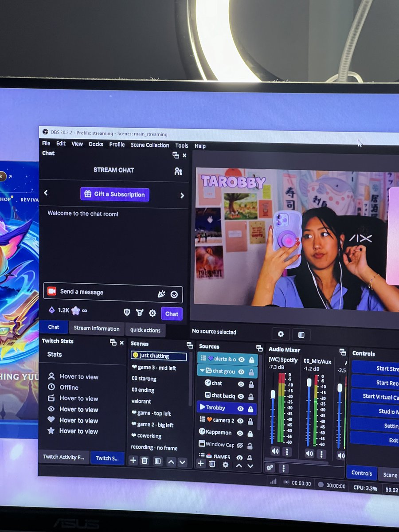Screen dimensions: 399x532
Task: Switch to Twitch Activity Feed tab
Action: [63, 457]
